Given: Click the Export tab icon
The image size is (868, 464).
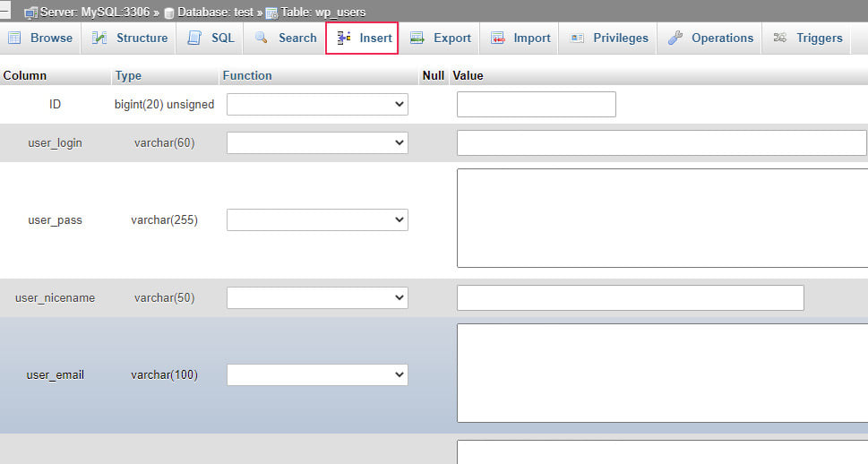Looking at the screenshot, I should (x=417, y=38).
